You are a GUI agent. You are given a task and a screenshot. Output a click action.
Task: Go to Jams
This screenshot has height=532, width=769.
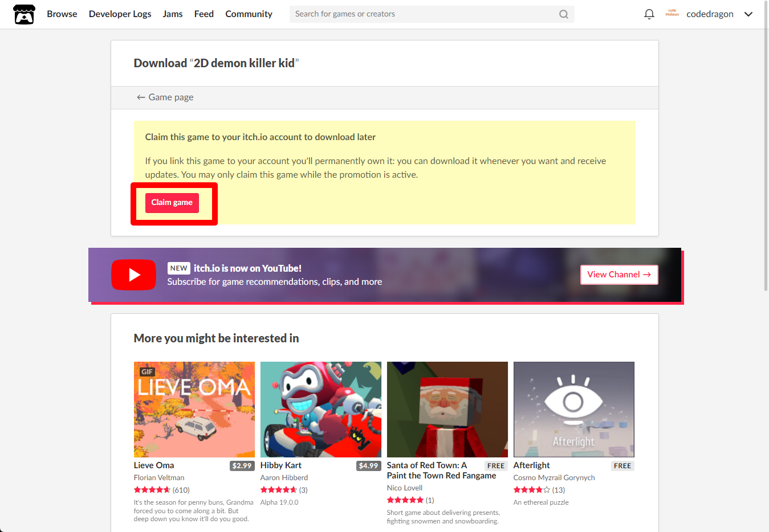173,14
